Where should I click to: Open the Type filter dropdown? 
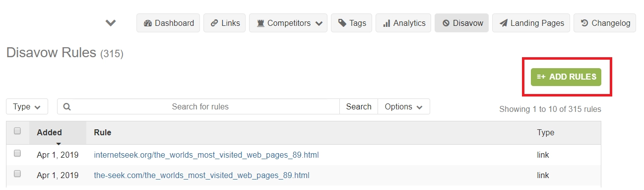click(27, 106)
